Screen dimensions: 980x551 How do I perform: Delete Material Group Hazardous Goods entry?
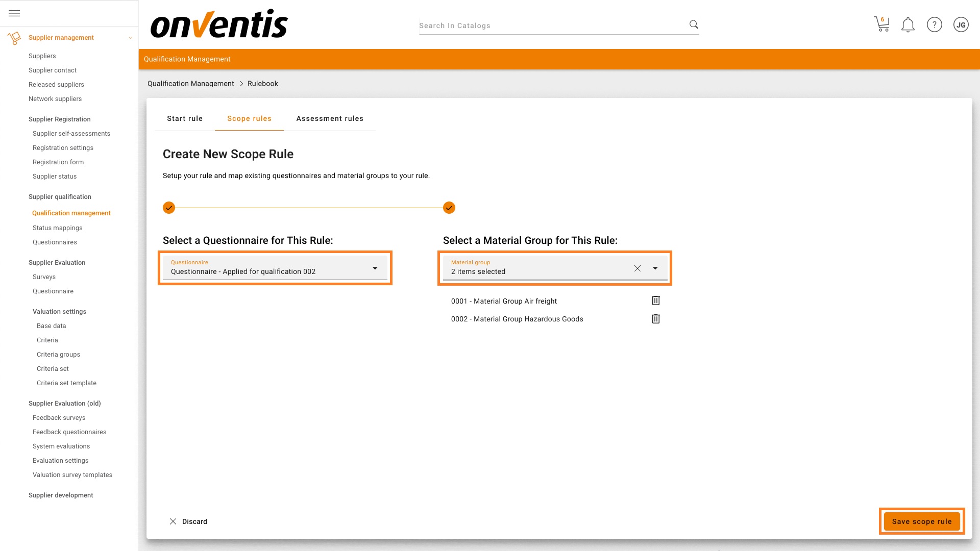click(656, 319)
